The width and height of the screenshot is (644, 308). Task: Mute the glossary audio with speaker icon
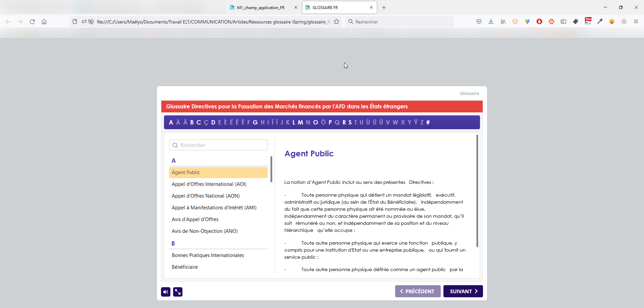tap(166, 292)
